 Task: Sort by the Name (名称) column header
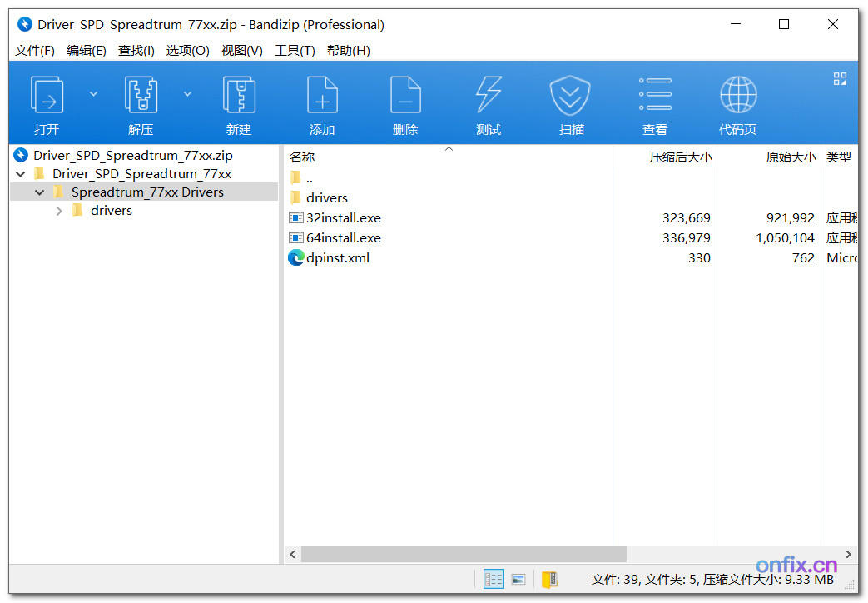pyautogui.click(x=302, y=157)
